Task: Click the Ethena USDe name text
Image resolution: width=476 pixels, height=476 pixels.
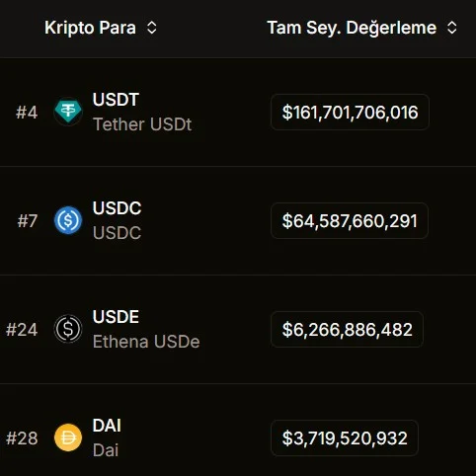Action: (x=146, y=342)
